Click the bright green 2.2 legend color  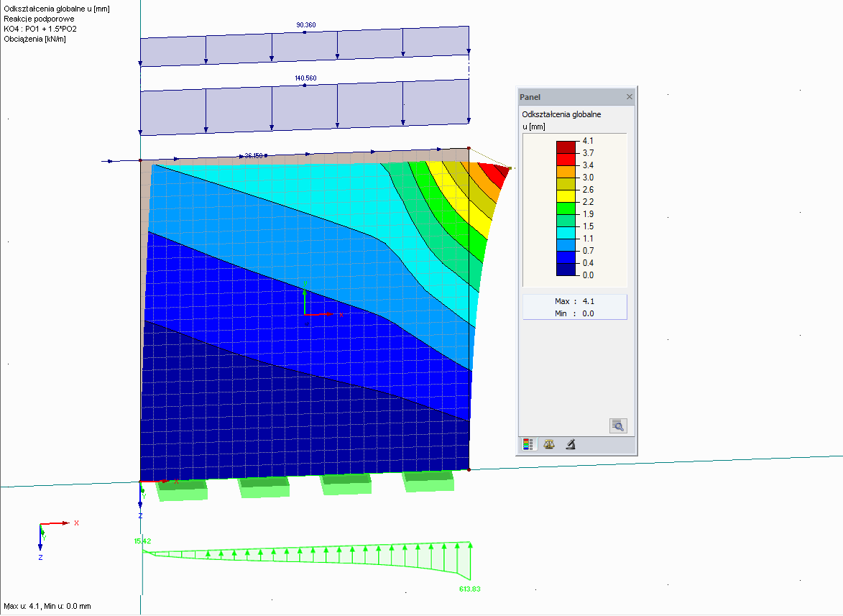tap(566, 208)
